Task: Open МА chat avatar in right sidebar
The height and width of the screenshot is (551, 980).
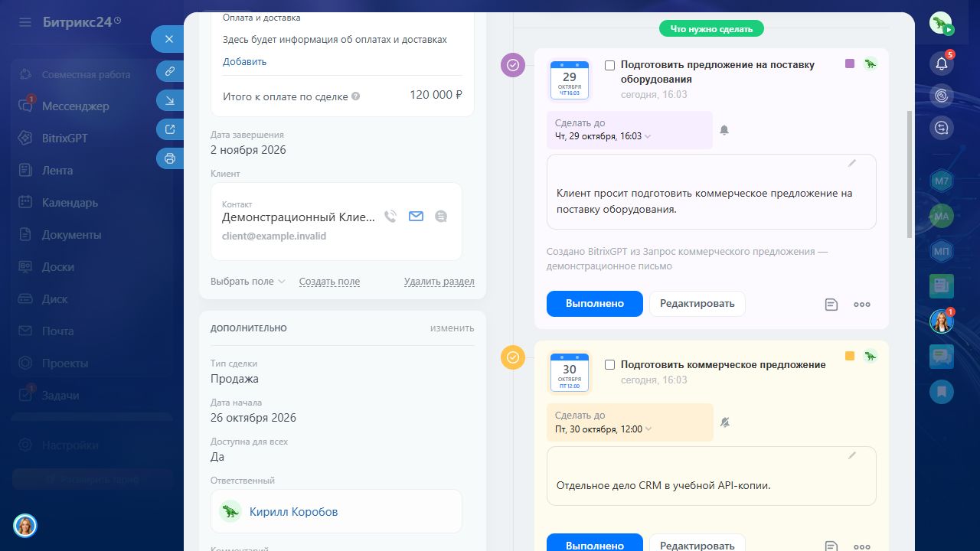Action: 942,217
